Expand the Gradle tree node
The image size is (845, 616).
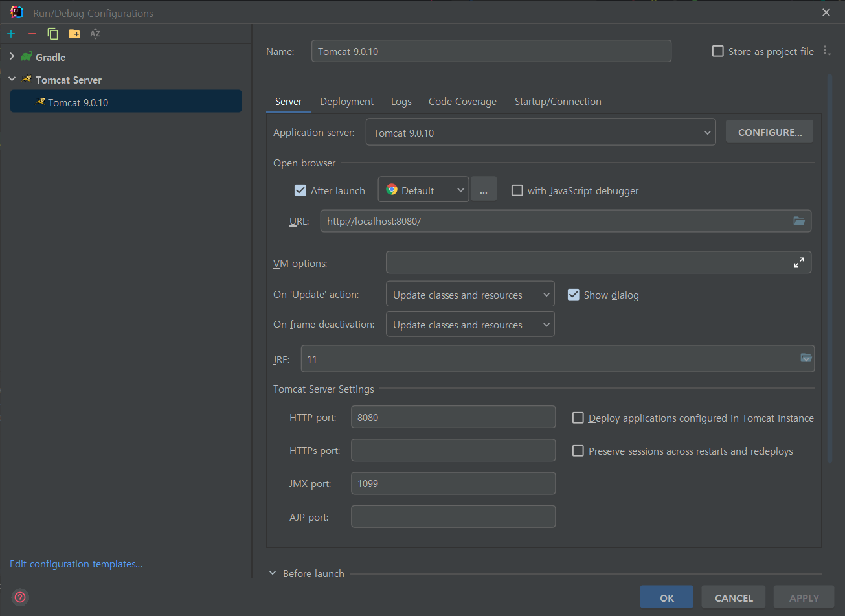[12, 57]
